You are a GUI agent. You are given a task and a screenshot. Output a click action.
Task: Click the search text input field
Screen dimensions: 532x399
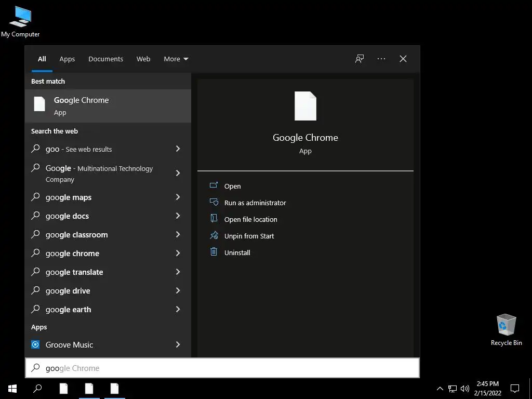point(222,368)
